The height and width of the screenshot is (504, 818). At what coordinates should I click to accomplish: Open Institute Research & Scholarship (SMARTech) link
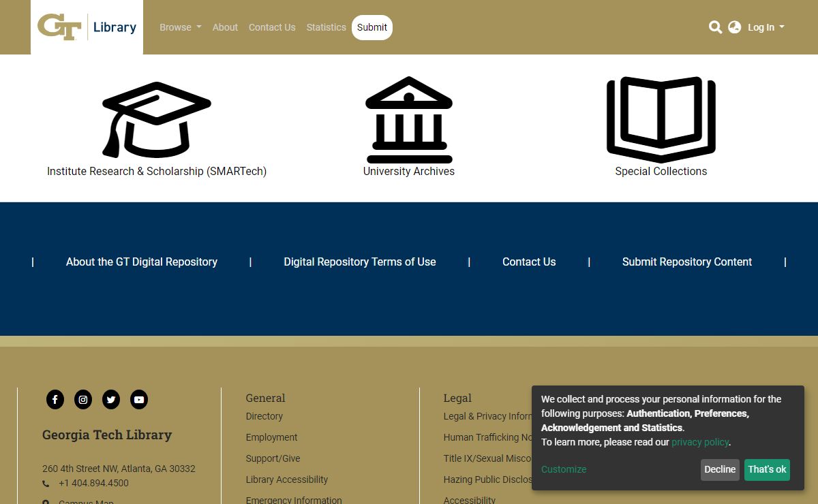[x=157, y=172]
